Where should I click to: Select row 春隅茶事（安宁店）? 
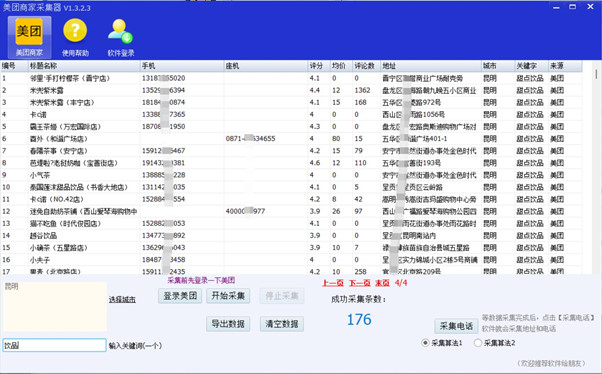coord(291,151)
